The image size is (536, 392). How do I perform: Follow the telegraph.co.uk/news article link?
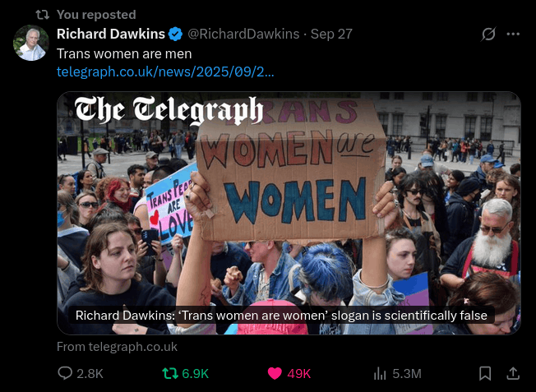pos(165,71)
